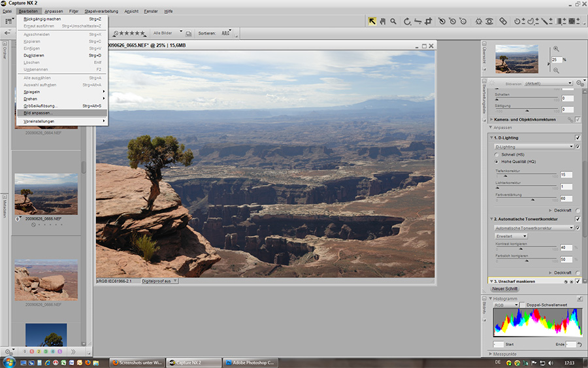Click the zoom in magnifier in Übersicht
Image resolution: width=588 pixels, height=368 pixels.
pos(556,49)
